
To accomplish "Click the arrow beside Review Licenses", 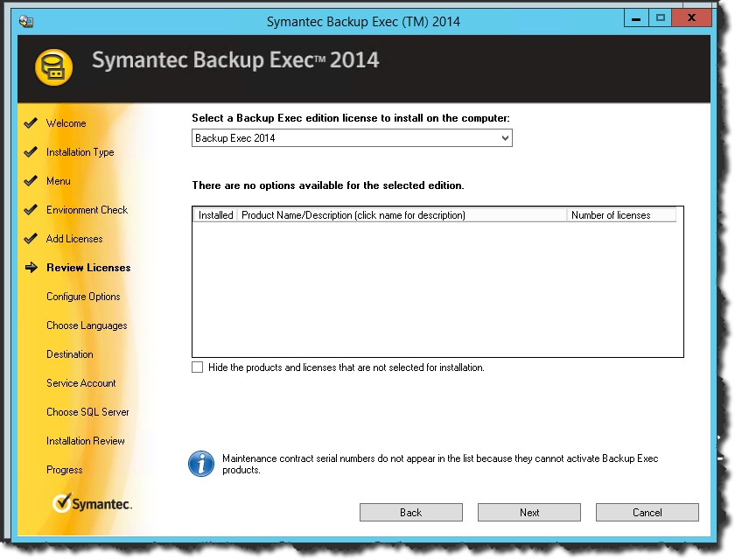I will click(31, 268).
